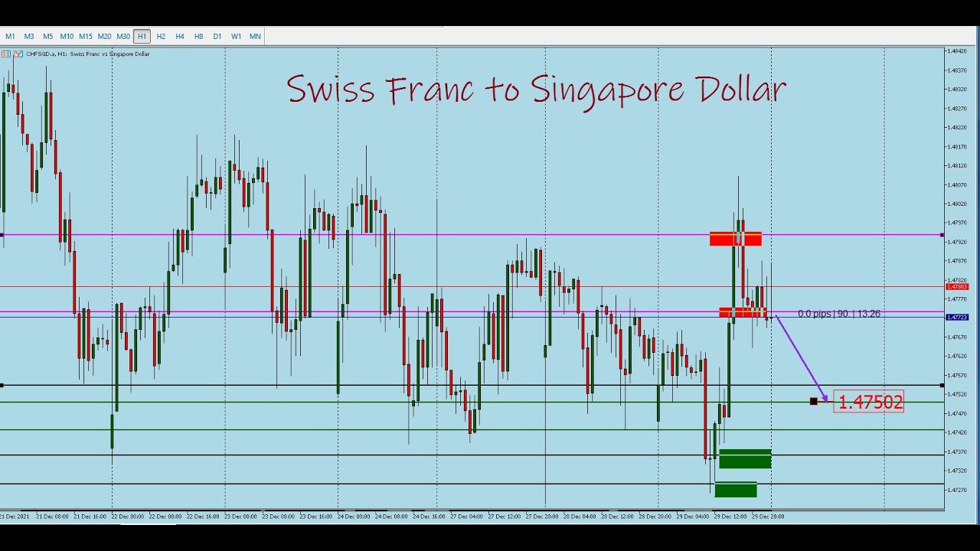Click the 1.47723 current price tag

957,318
